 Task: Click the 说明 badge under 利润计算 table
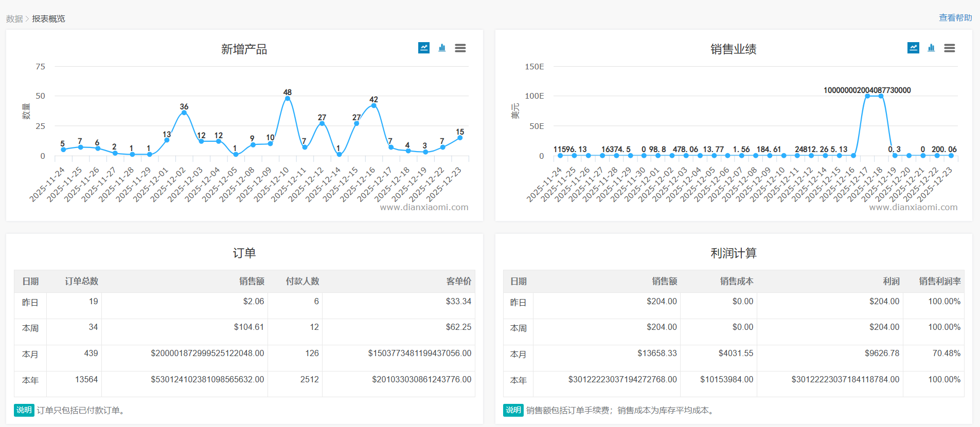513,410
